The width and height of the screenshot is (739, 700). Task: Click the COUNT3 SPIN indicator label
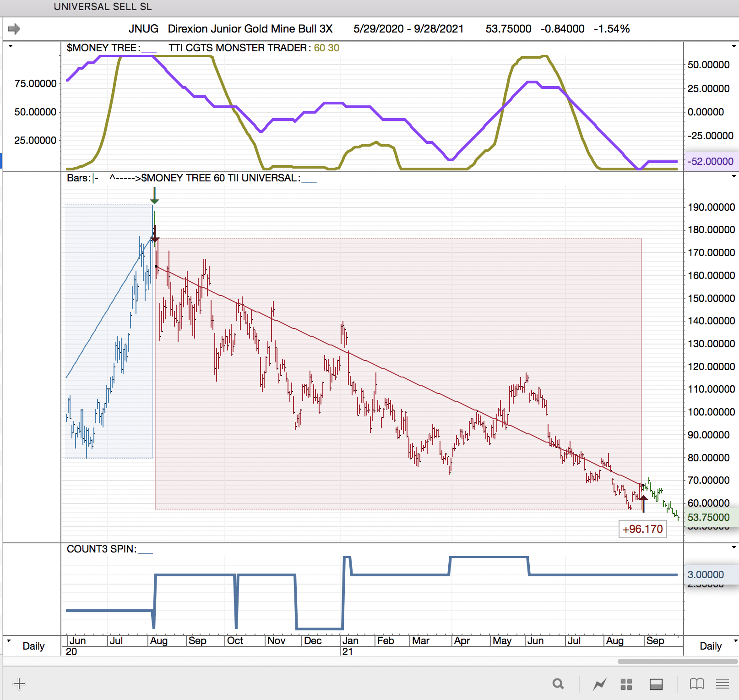pyautogui.click(x=102, y=549)
